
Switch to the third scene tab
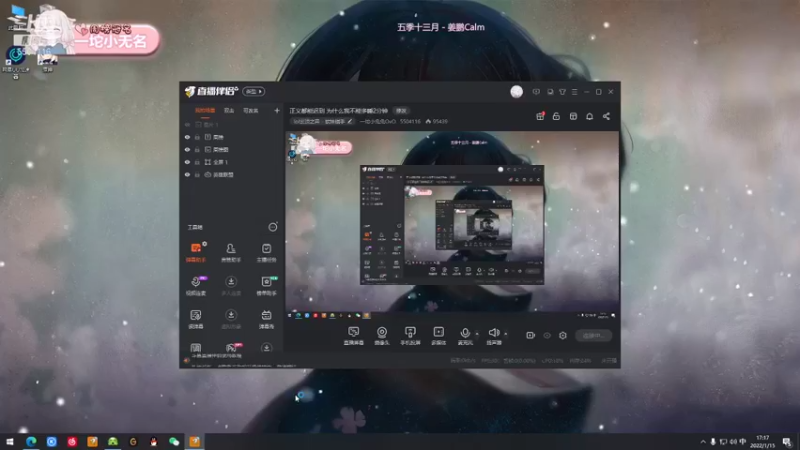coord(251,110)
